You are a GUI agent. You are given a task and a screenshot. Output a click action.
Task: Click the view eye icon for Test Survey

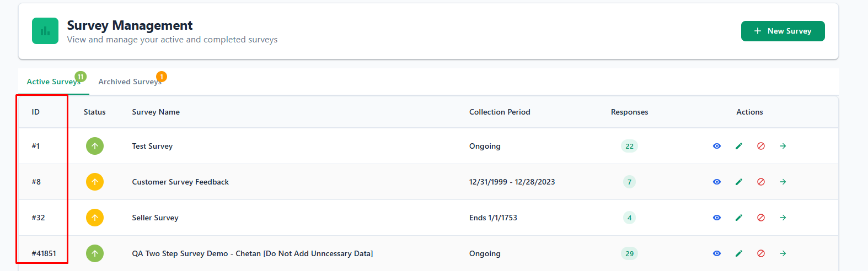[x=716, y=146]
